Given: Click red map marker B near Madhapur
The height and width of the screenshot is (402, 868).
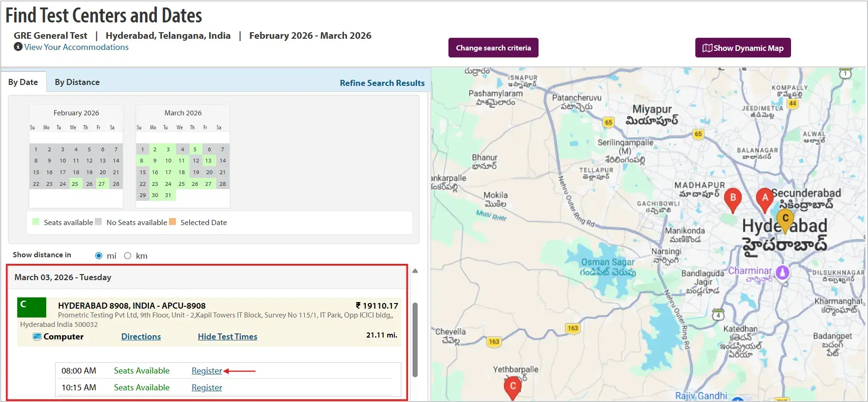Looking at the screenshot, I should point(733,198).
